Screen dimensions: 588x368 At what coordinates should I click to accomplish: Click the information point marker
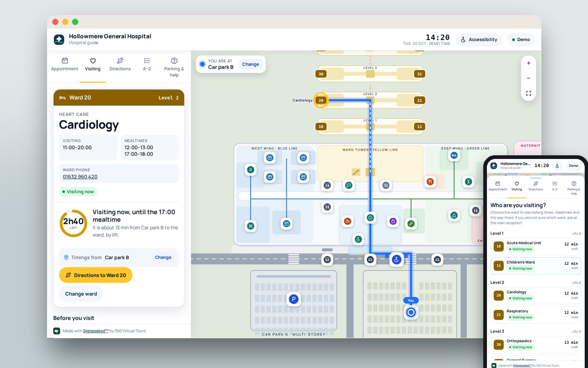point(370,217)
